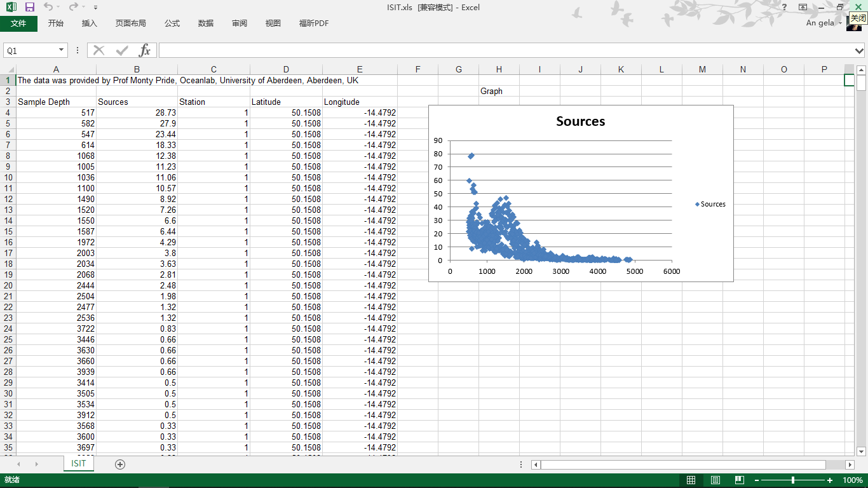
Task: Expand the formula bar
Action: coord(860,50)
